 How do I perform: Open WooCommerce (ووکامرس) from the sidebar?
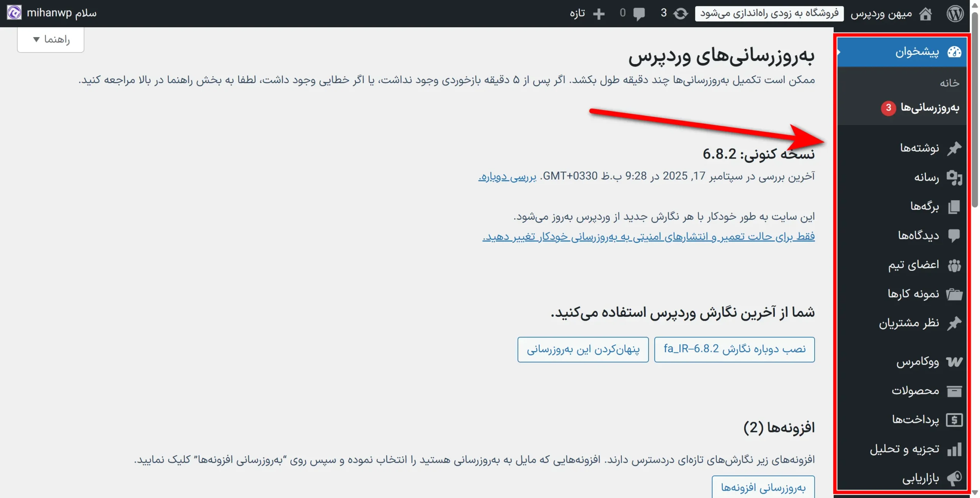point(917,362)
